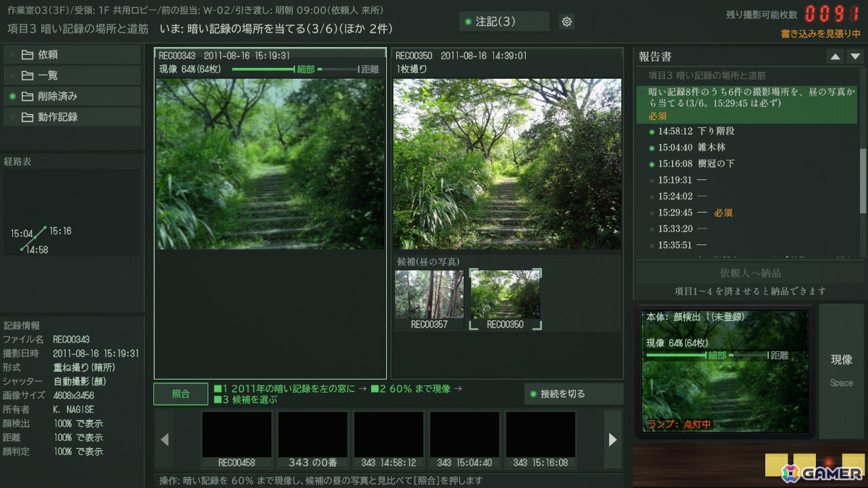The height and width of the screenshot is (488, 868).
Task: Open the 依頼 folder
Action: pyautogui.click(x=72, y=55)
